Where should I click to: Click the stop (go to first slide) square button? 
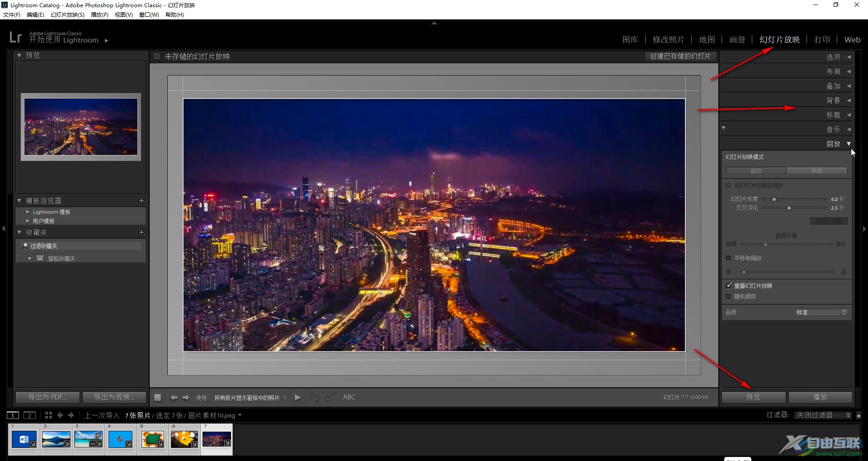(157, 397)
